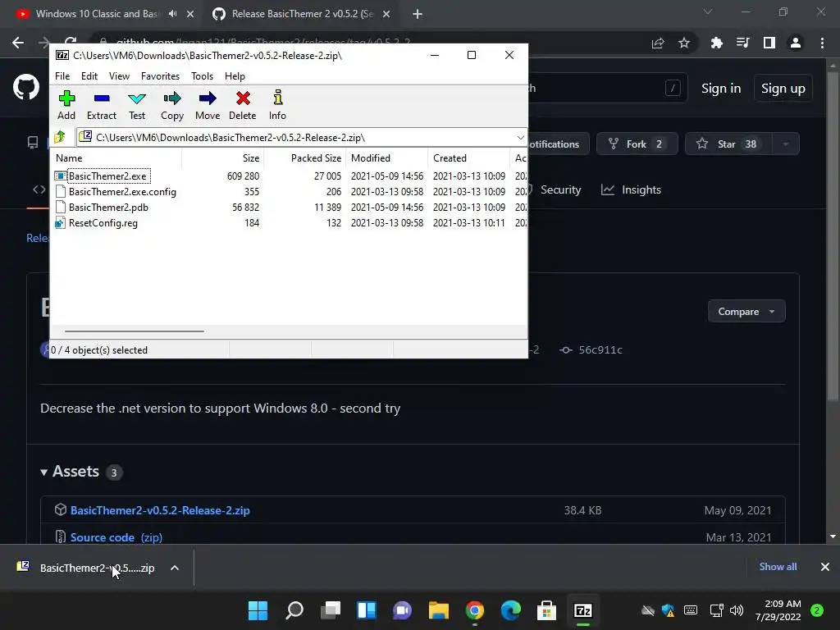Click the Extract toolbar icon
This screenshot has height=630, width=840.
101,105
